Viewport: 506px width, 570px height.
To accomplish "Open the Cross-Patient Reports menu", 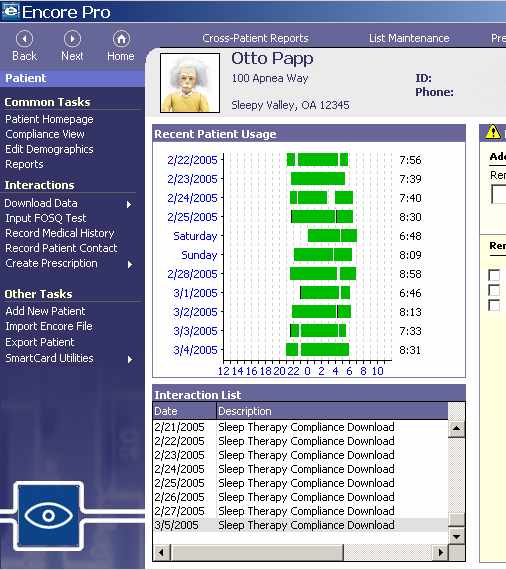I will coord(256,38).
